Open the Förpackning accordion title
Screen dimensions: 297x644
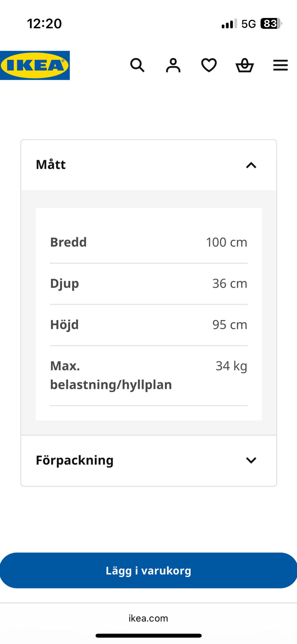[75, 460]
